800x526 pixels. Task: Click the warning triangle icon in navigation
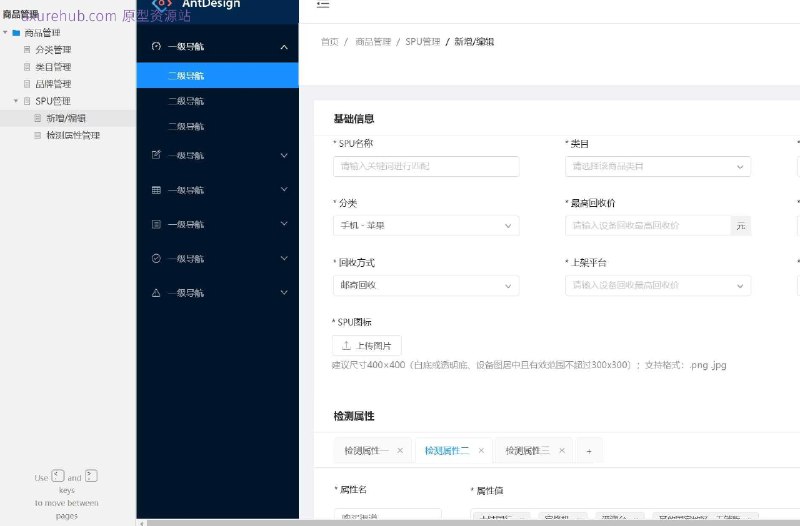[x=156, y=292]
